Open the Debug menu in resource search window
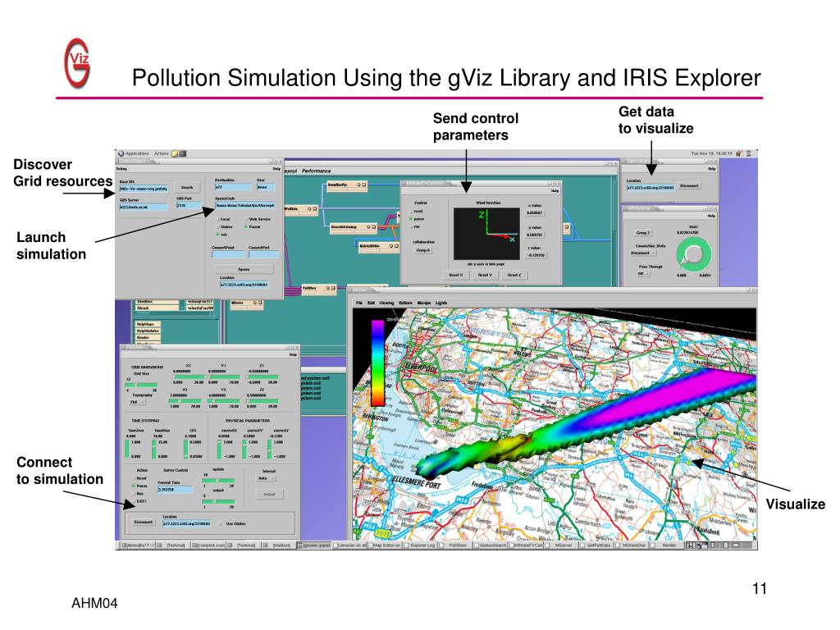 pos(122,169)
